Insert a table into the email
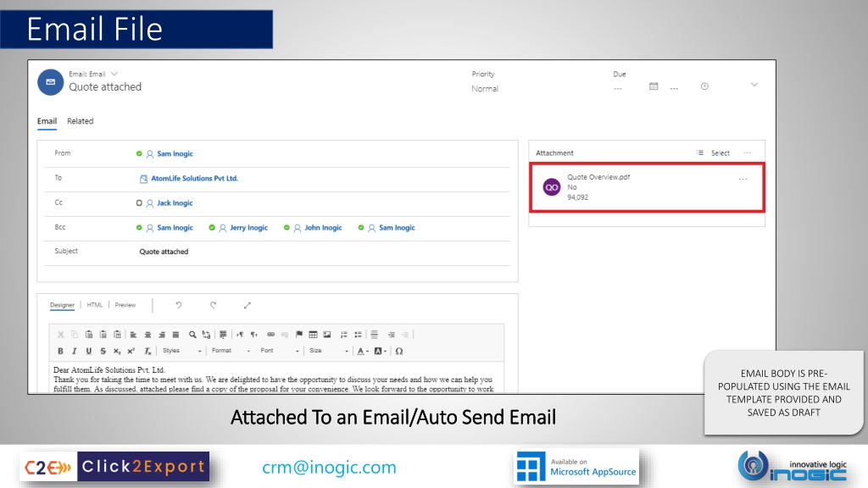868x488 pixels. point(313,334)
